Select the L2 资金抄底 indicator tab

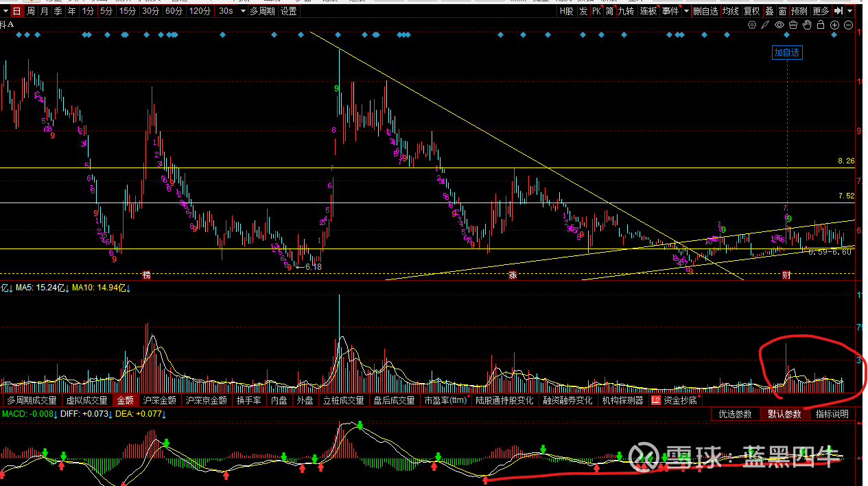[x=675, y=400]
